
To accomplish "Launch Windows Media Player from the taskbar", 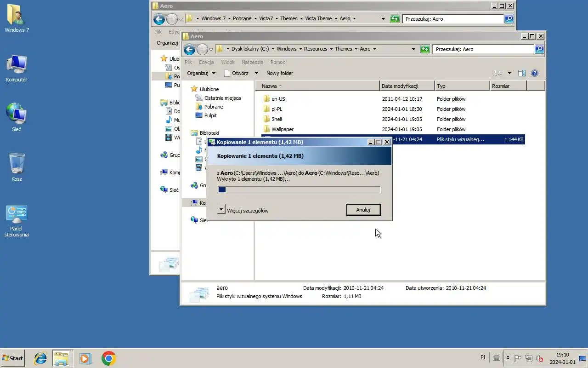I will pyautogui.click(x=85, y=358).
